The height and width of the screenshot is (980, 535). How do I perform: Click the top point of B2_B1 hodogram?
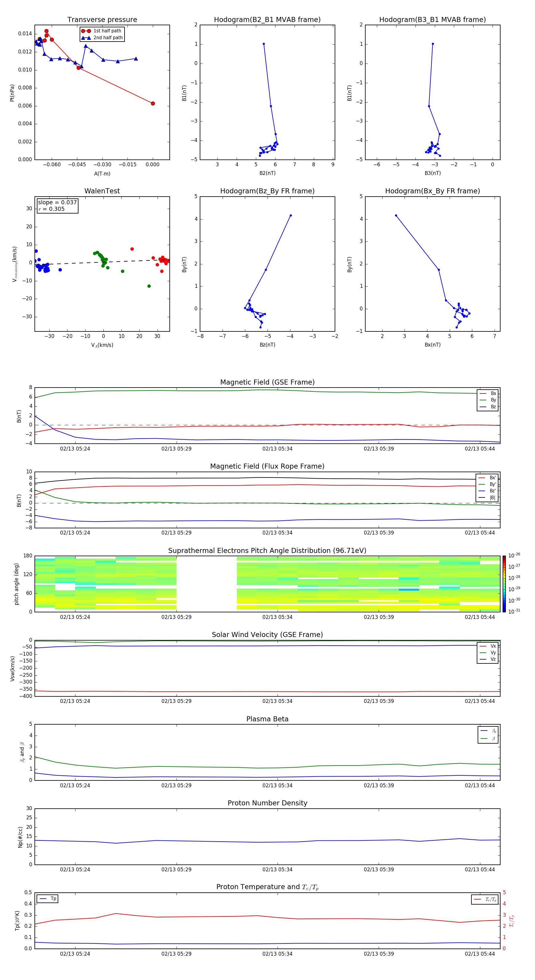tap(264, 44)
